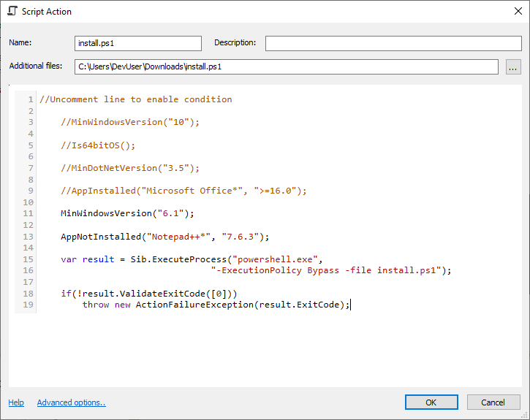Edit the Additional files path field

[x=286, y=66]
